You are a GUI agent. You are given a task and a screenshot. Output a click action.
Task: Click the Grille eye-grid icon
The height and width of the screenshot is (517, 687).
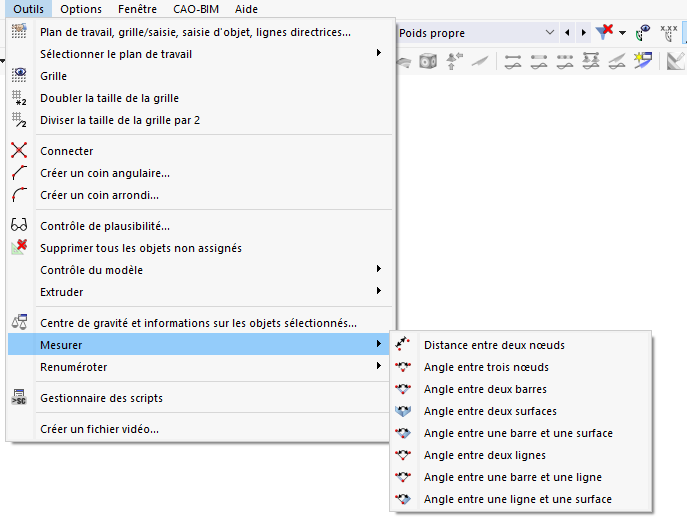[19, 75]
